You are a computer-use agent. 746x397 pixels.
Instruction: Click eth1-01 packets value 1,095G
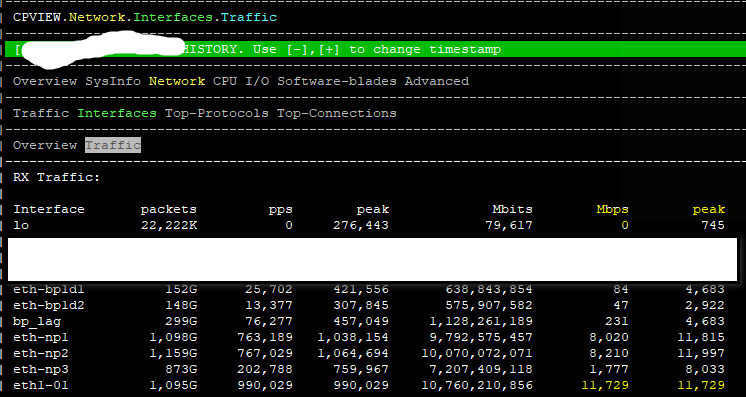pos(173,386)
